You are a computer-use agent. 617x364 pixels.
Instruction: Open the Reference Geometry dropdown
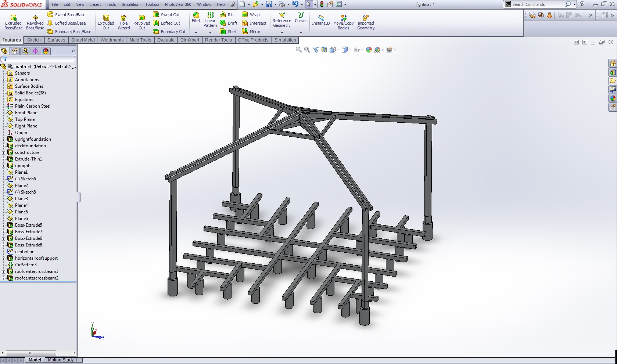click(x=282, y=33)
